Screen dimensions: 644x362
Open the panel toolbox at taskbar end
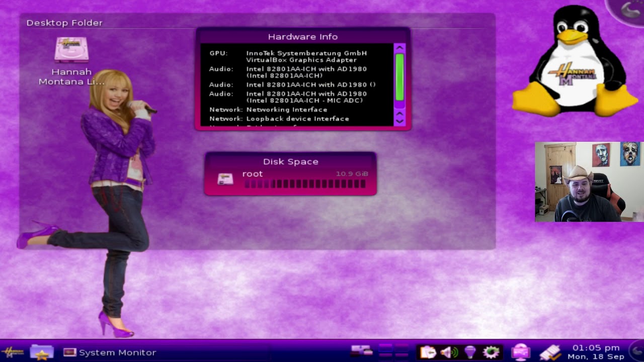tap(637, 351)
